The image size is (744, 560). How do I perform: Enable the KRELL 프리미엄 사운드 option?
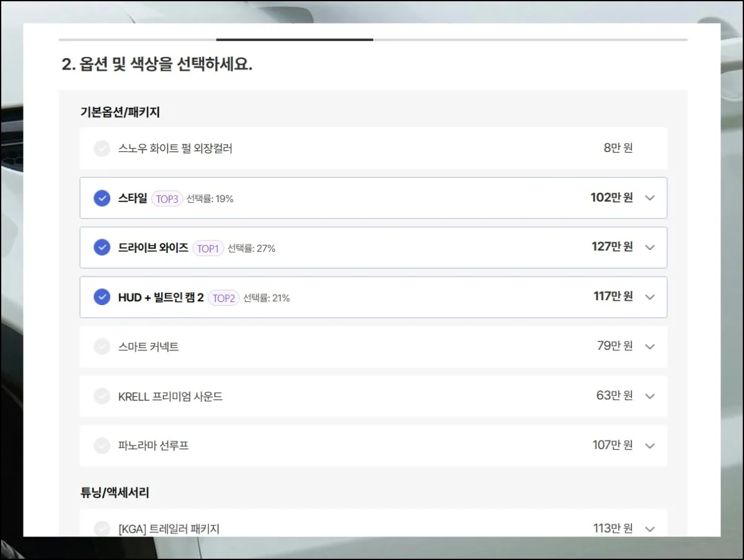coord(102,396)
